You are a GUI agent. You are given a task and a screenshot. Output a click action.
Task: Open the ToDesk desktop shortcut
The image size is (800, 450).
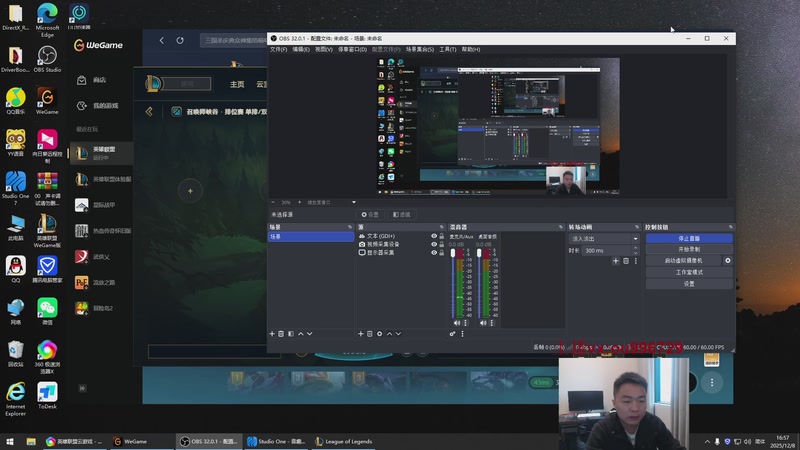point(47,396)
